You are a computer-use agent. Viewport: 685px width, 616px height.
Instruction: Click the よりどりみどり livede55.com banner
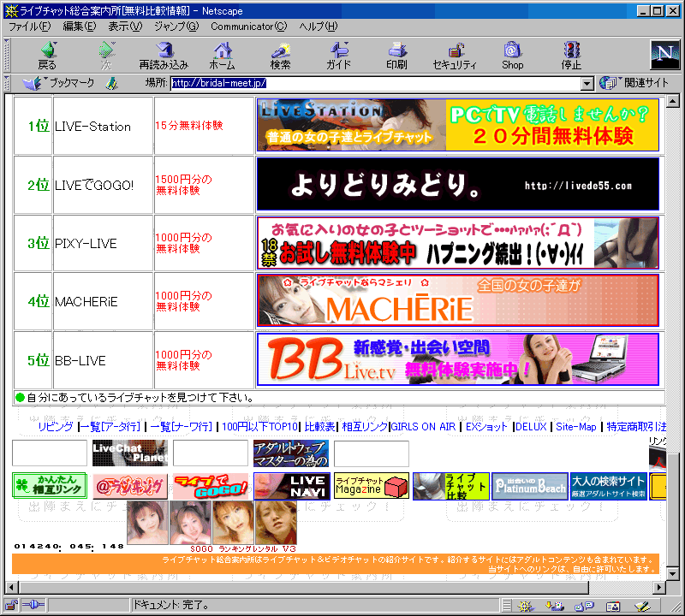click(x=458, y=184)
